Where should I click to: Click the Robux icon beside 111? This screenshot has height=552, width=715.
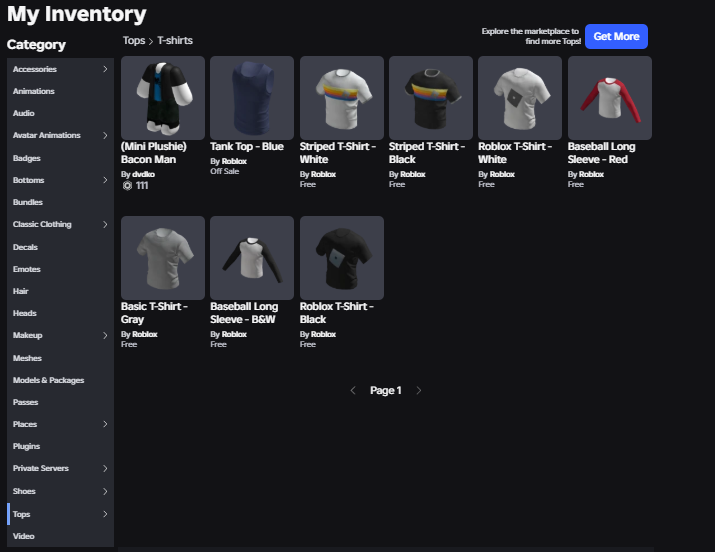click(x=127, y=186)
